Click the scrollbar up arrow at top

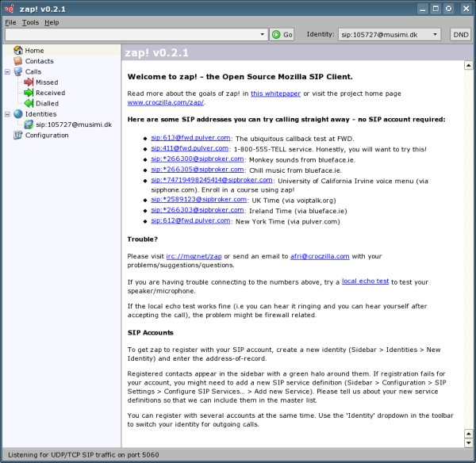[x=468, y=65]
